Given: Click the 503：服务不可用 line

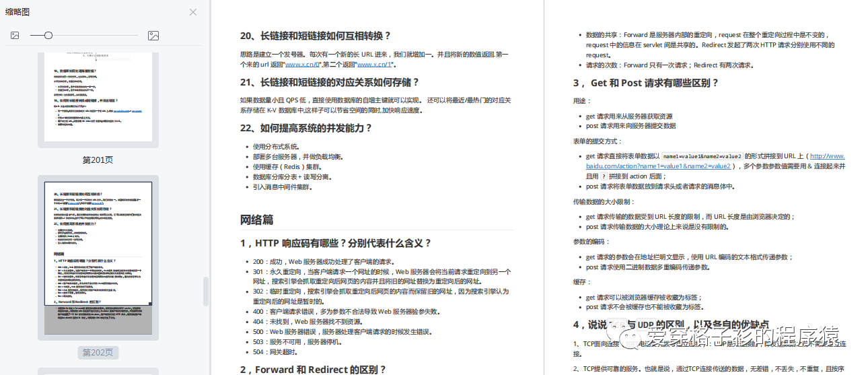Looking at the screenshot, I should (x=299, y=341).
